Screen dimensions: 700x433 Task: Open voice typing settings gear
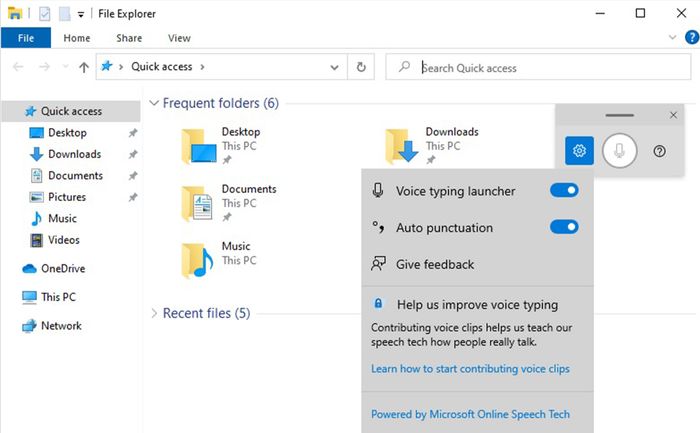tap(579, 151)
